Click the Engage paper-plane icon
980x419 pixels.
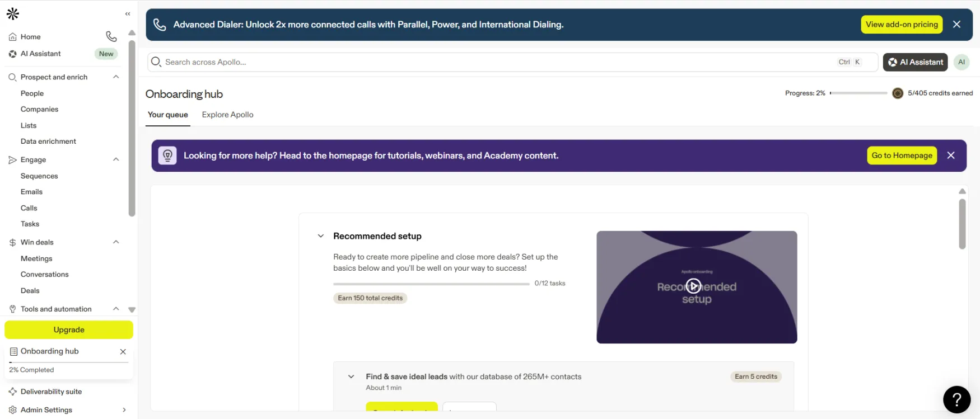12,160
